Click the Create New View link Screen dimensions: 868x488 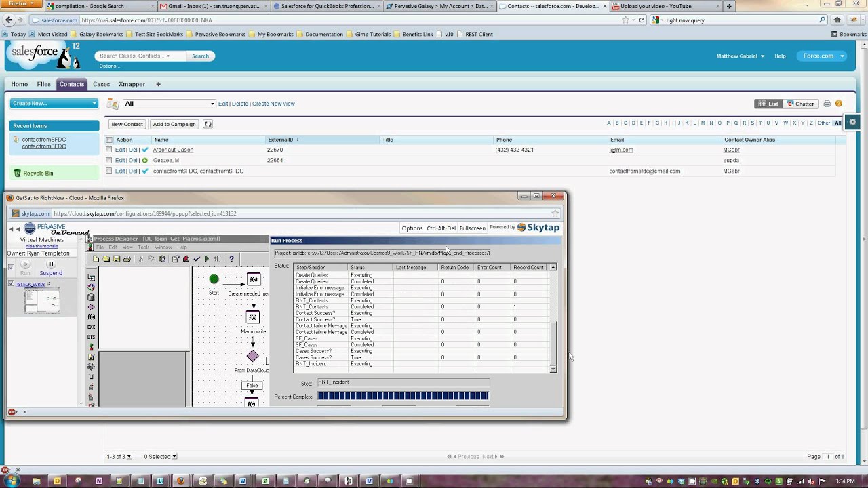click(273, 104)
